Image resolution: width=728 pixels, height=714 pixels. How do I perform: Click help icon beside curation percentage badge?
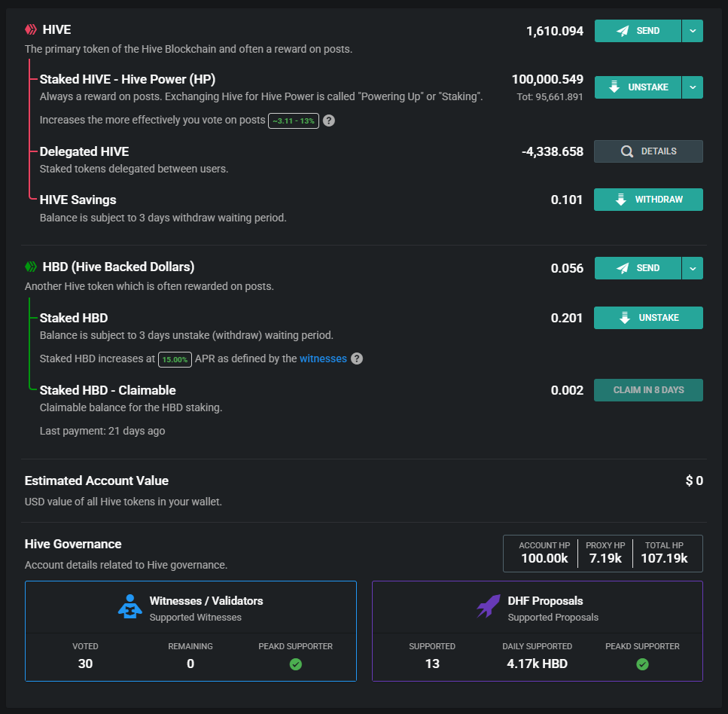pyautogui.click(x=329, y=121)
